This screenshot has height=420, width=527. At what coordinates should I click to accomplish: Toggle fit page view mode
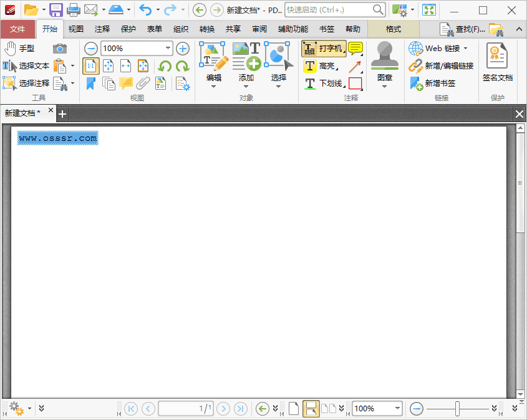pyautogui.click(x=107, y=65)
